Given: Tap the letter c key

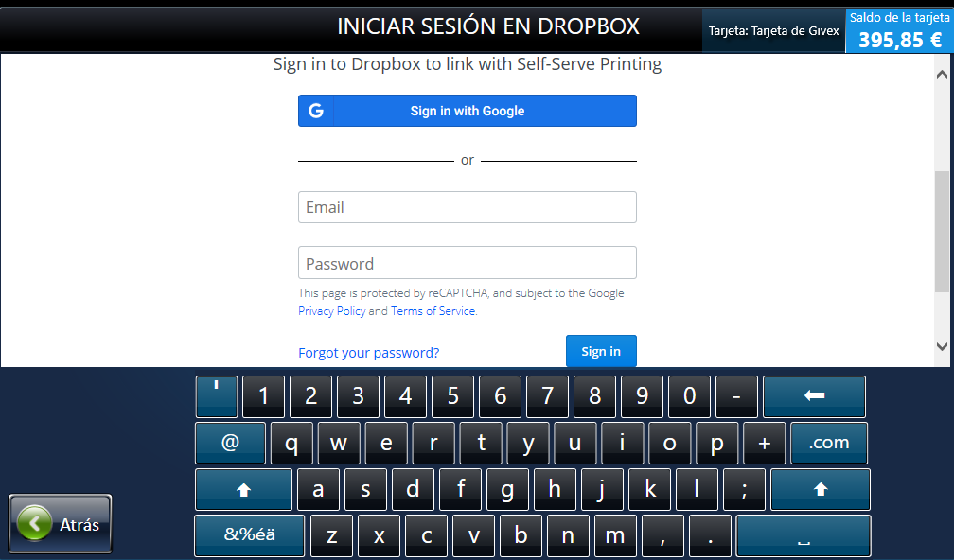Looking at the screenshot, I should click(x=427, y=536).
